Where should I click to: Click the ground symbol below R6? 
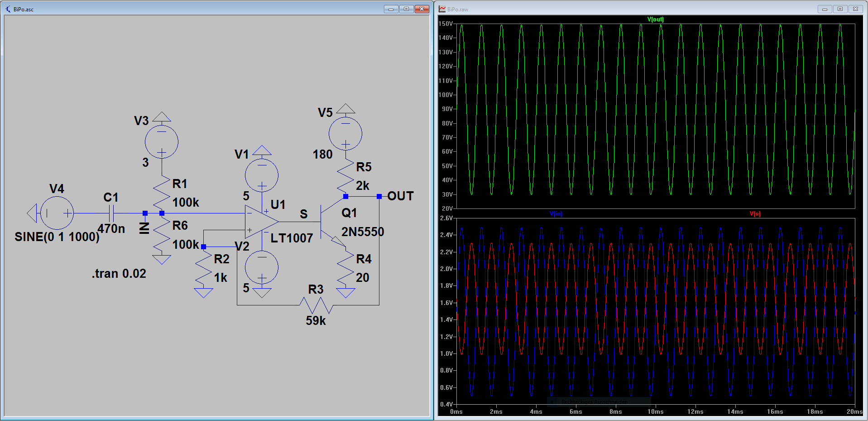point(162,259)
